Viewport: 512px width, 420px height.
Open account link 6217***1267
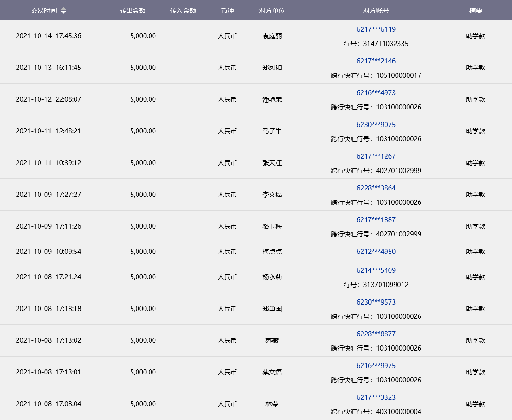(376, 156)
